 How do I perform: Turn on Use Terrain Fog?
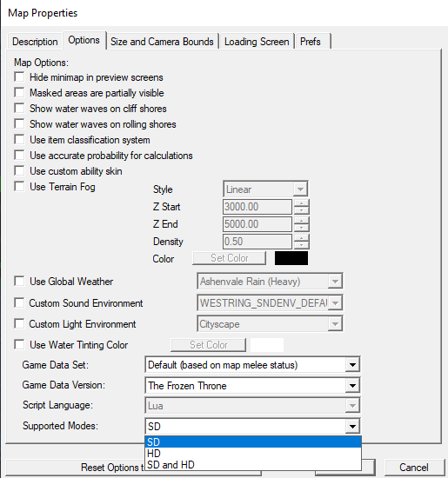click(19, 186)
